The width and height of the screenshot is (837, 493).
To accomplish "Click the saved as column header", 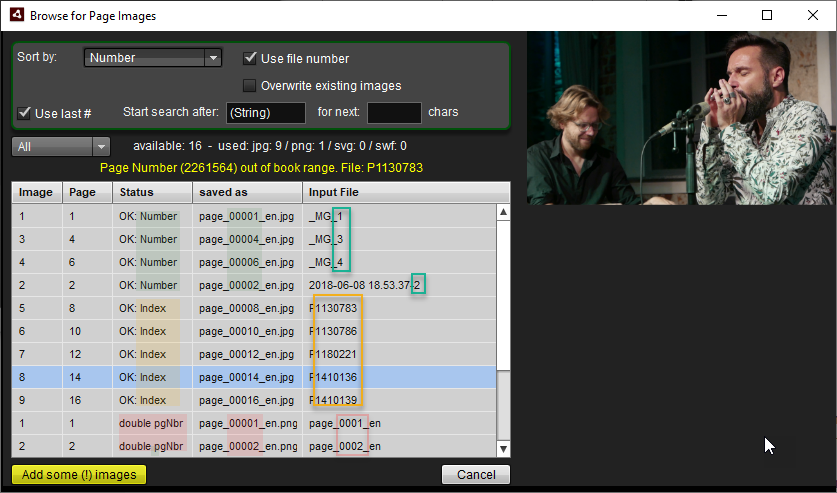I will [248, 193].
